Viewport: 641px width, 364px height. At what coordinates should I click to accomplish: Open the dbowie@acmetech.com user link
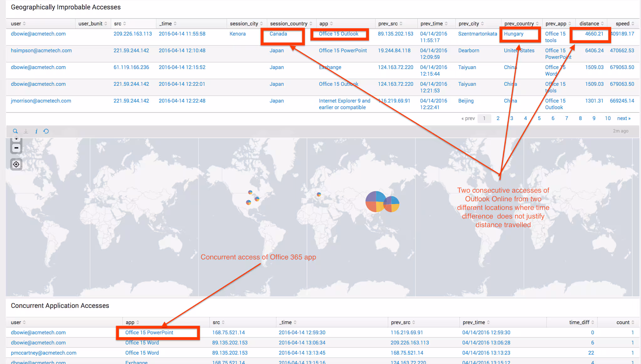[x=38, y=33]
